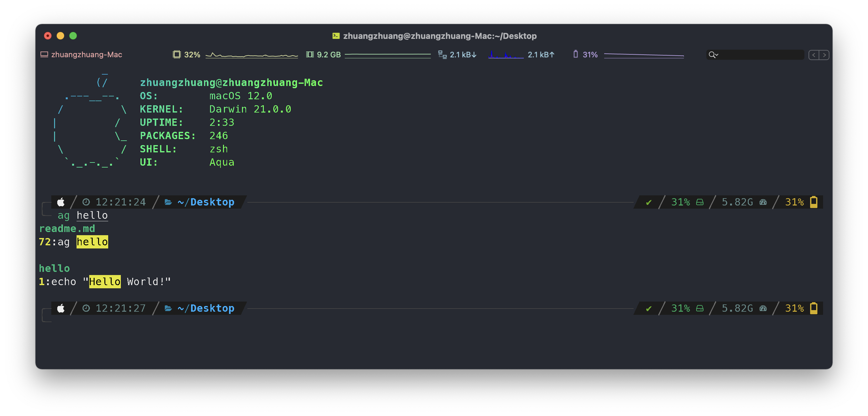This screenshot has height=416, width=868.
Task: Click the yellow battery icon in the 12:21:27 prompt
Action: pos(814,308)
